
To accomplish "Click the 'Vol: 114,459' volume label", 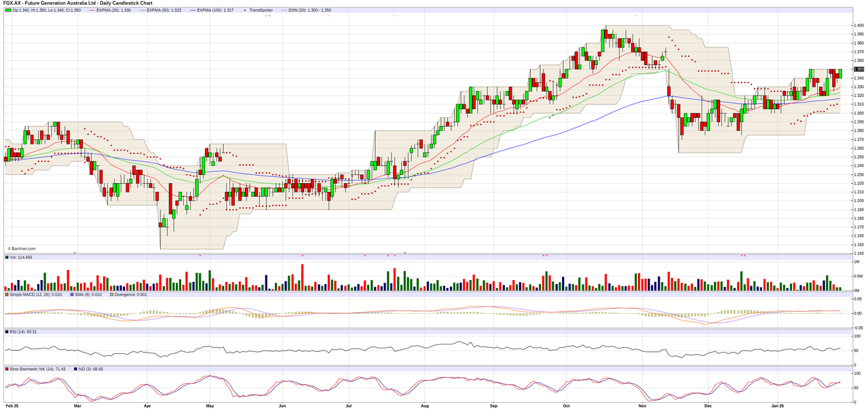I will [x=21, y=258].
